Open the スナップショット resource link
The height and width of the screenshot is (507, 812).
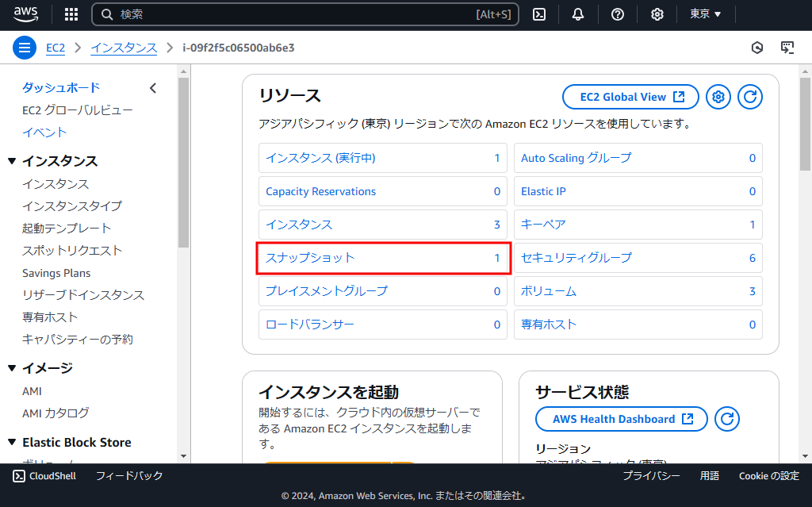tap(310, 258)
